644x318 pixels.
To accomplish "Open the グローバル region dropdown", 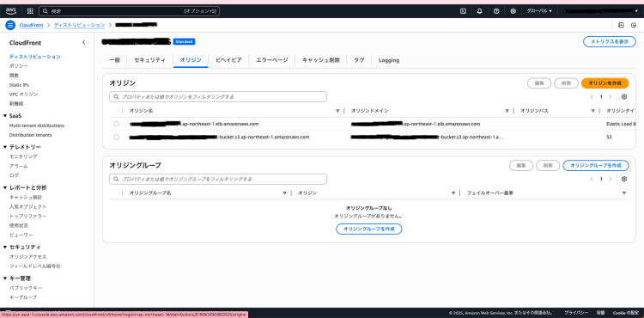I will point(539,11).
